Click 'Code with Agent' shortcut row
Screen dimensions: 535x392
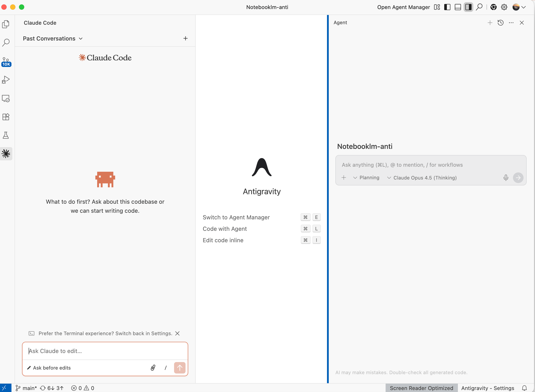[262, 229]
